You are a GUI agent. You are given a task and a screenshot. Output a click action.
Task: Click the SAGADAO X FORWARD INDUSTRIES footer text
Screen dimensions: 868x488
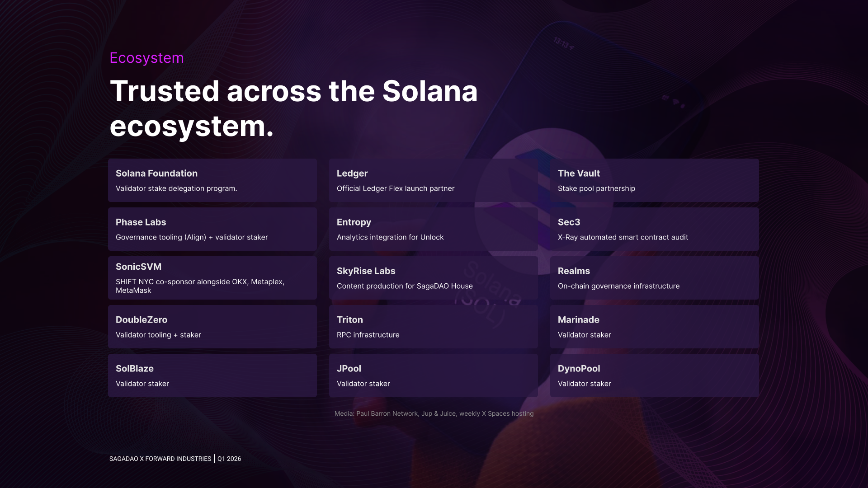point(160,459)
